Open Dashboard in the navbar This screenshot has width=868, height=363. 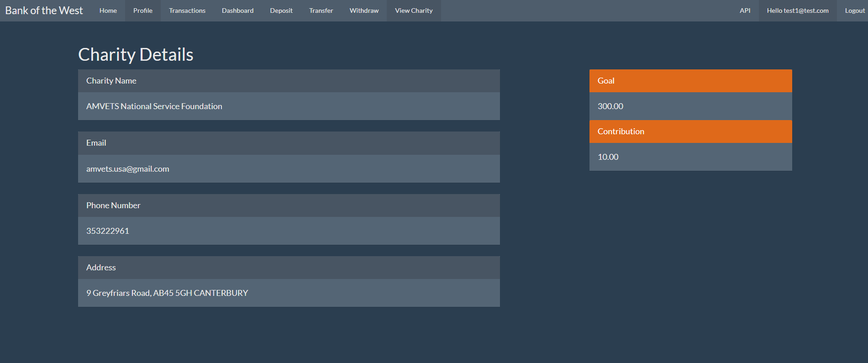point(237,11)
